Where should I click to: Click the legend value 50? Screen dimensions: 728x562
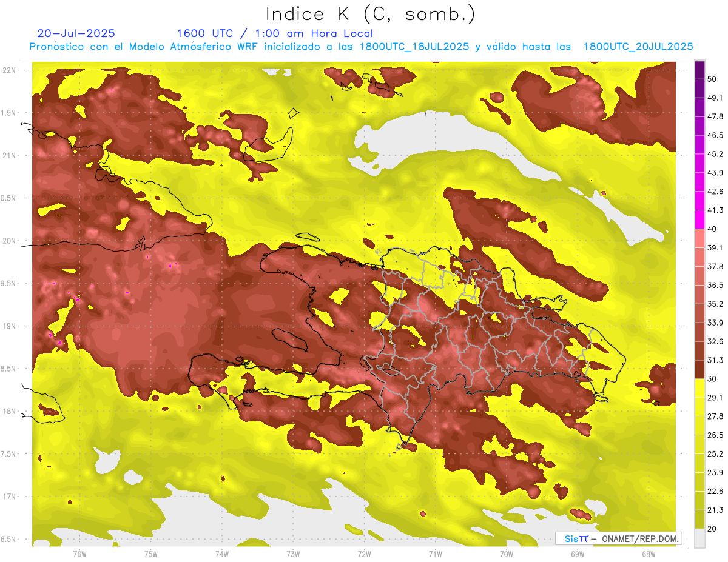coord(712,79)
